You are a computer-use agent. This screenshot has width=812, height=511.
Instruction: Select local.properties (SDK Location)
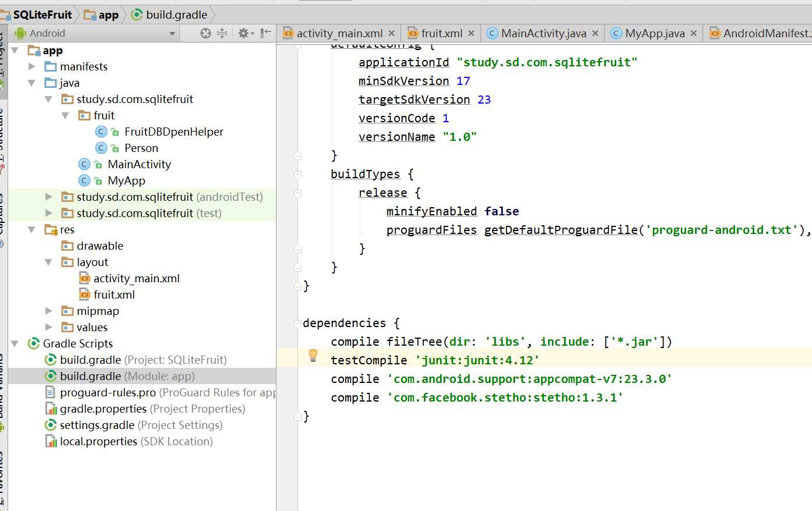coord(136,441)
